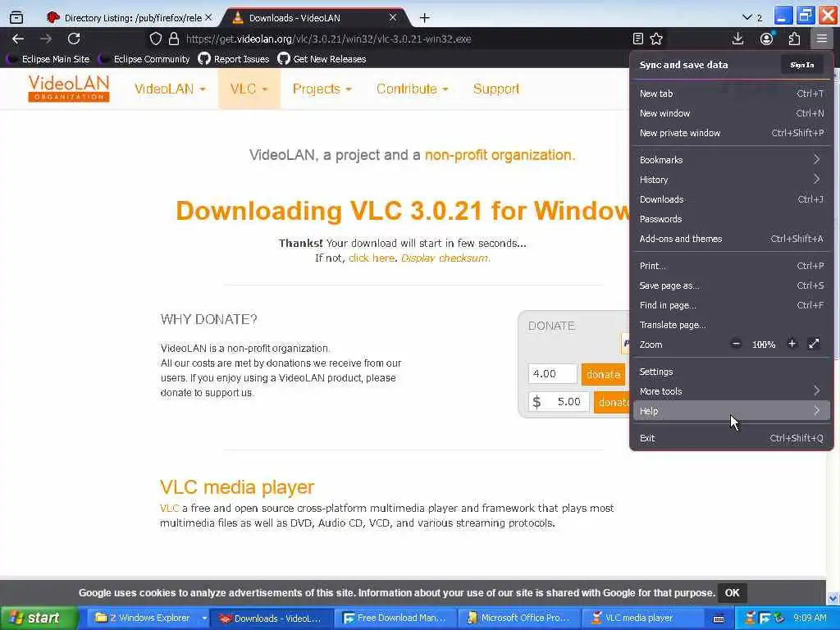
Task: Click the Sign In button
Action: [802, 65]
